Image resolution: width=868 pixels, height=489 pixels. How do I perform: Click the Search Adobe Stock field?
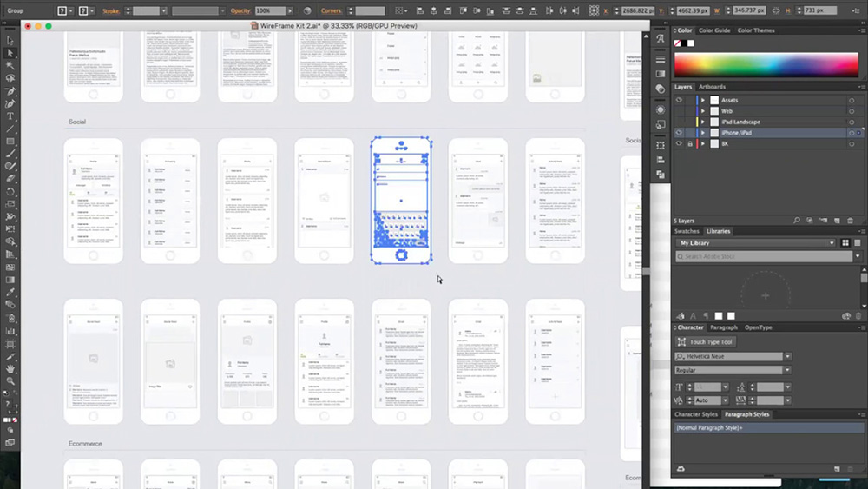click(x=764, y=256)
